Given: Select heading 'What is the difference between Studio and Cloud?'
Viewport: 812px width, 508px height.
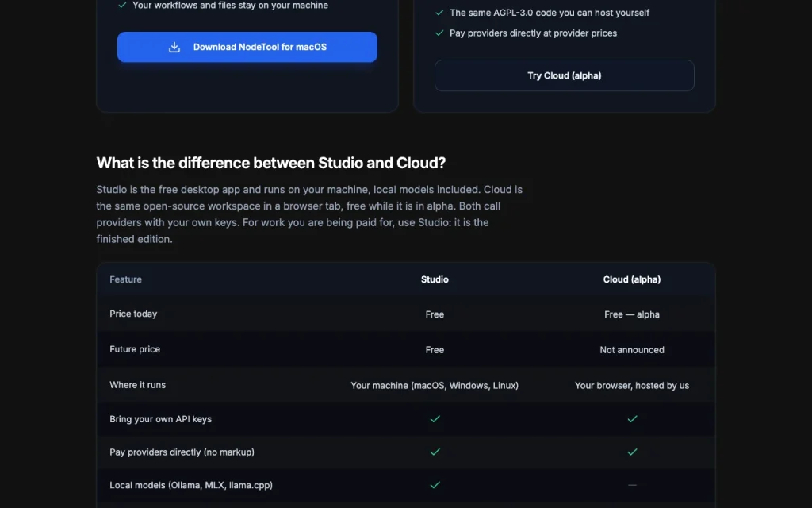Looking at the screenshot, I should click(x=271, y=163).
